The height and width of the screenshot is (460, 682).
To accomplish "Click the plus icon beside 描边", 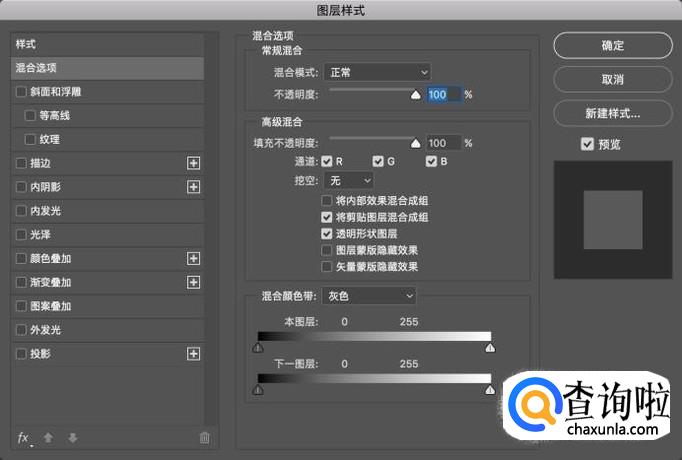I will (194, 163).
